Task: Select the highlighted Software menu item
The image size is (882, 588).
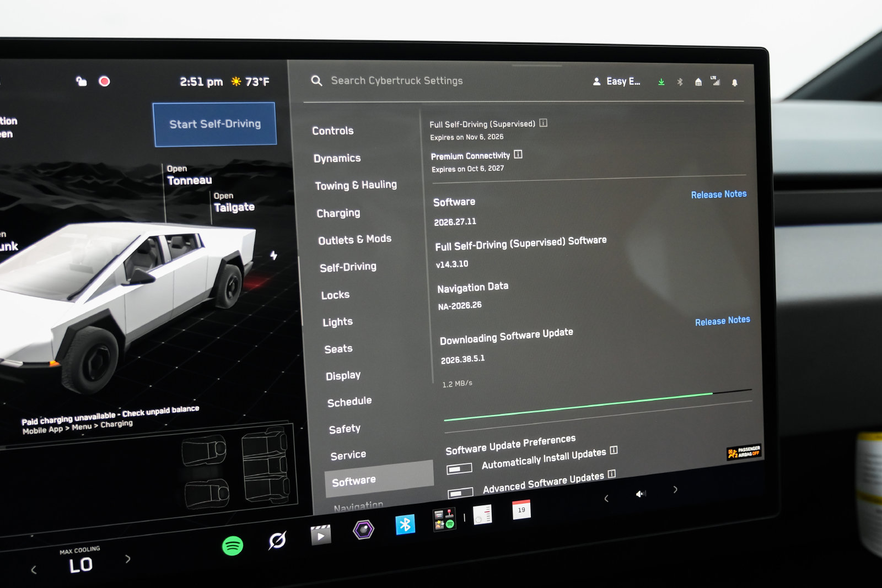Action: (x=379, y=478)
